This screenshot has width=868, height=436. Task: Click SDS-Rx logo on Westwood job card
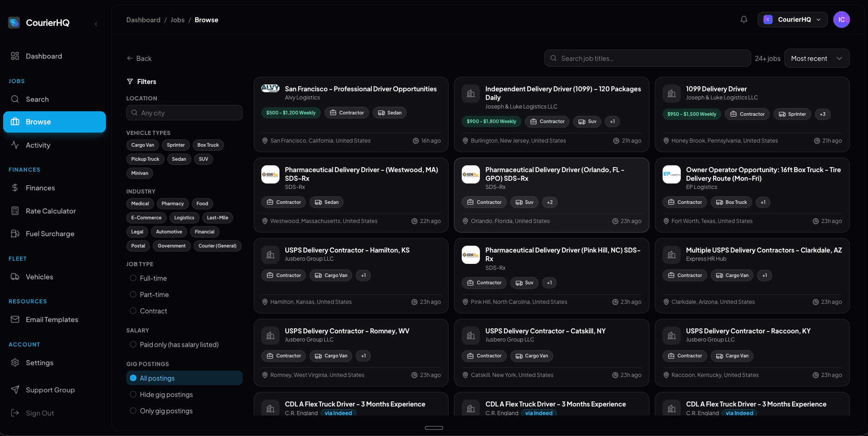[x=270, y=174]
